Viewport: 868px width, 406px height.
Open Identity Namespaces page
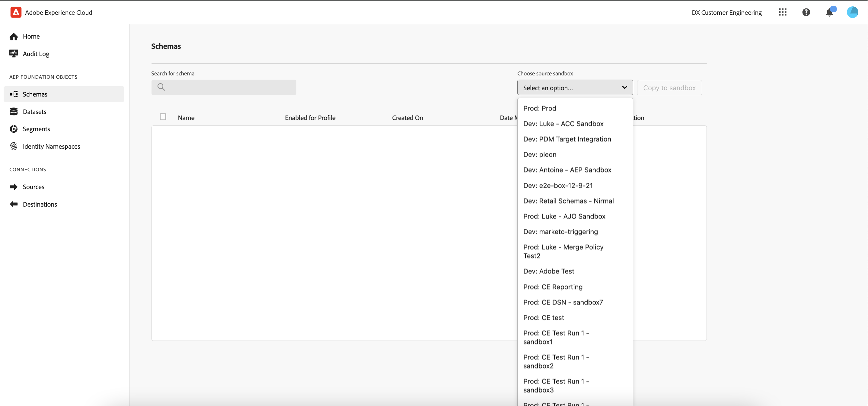pos(64,146)
